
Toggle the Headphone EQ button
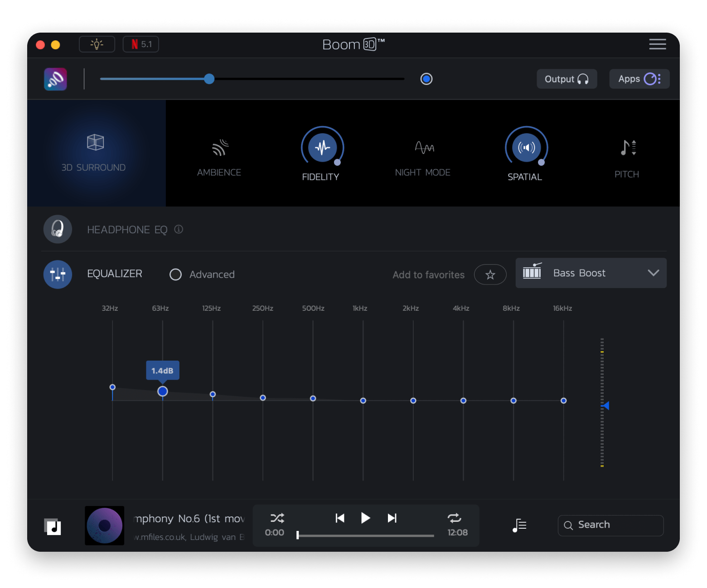[x=58, y=229]
